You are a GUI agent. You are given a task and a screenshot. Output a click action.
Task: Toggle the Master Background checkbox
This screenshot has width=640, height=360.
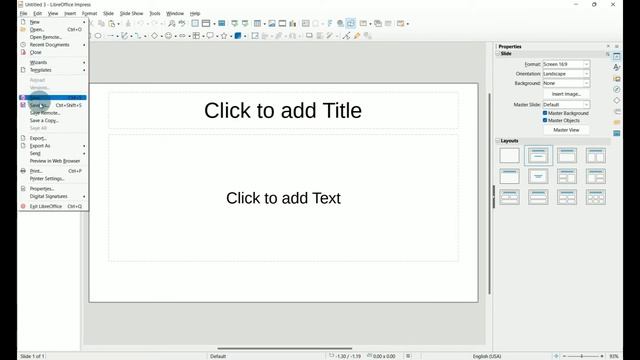(545, 113)
